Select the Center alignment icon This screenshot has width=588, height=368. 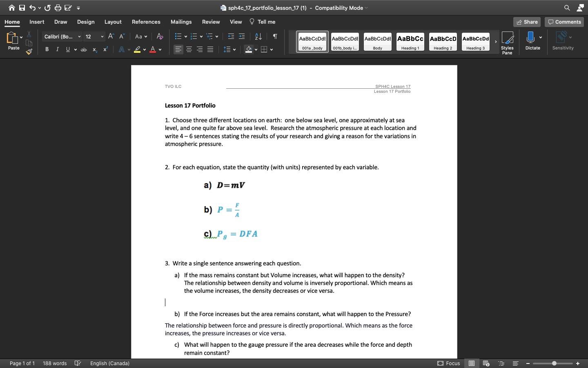pos(189,49)
